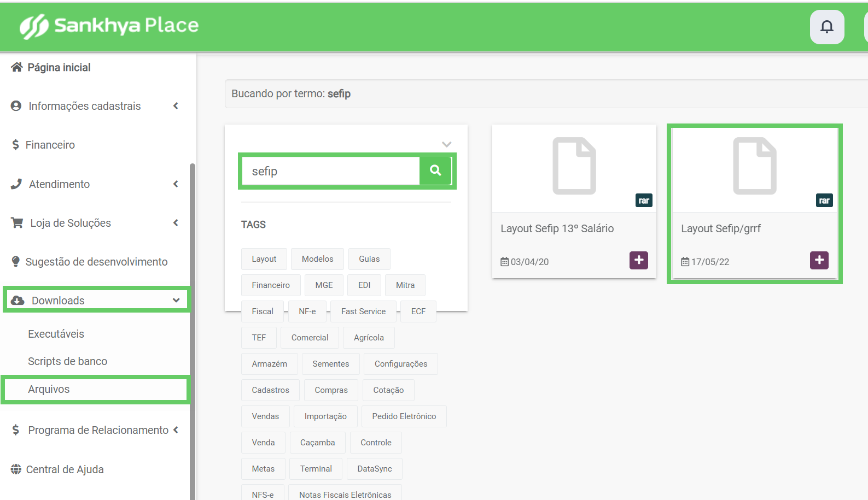Click the sidebar vertical scrollbar
The height and width of the screenshot is (500, 868).
pos(193,331)
